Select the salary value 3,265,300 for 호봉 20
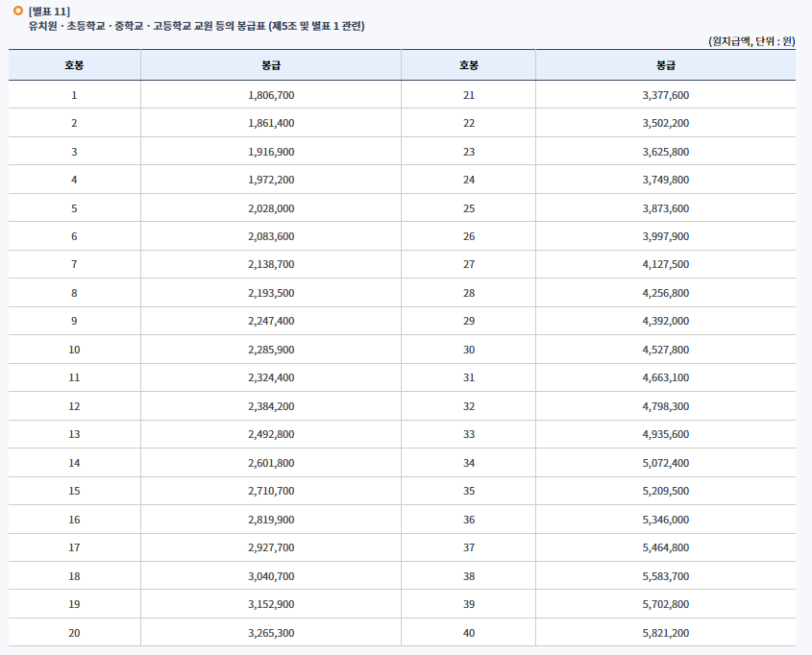Image resolution: width=812 pixels, height=655 pixels. (x=272, y=633)
